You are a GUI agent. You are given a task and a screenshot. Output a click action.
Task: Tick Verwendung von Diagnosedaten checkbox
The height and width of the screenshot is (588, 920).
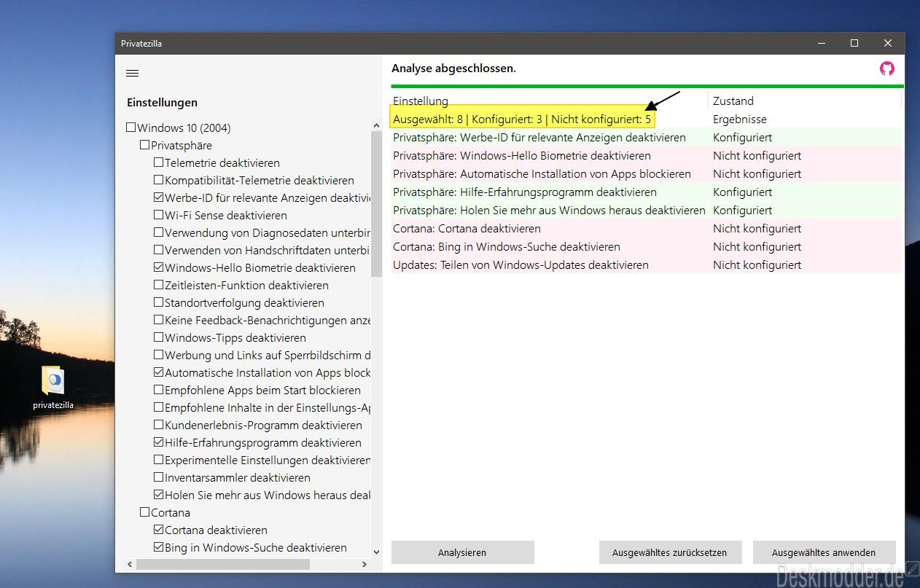(159, 232)
